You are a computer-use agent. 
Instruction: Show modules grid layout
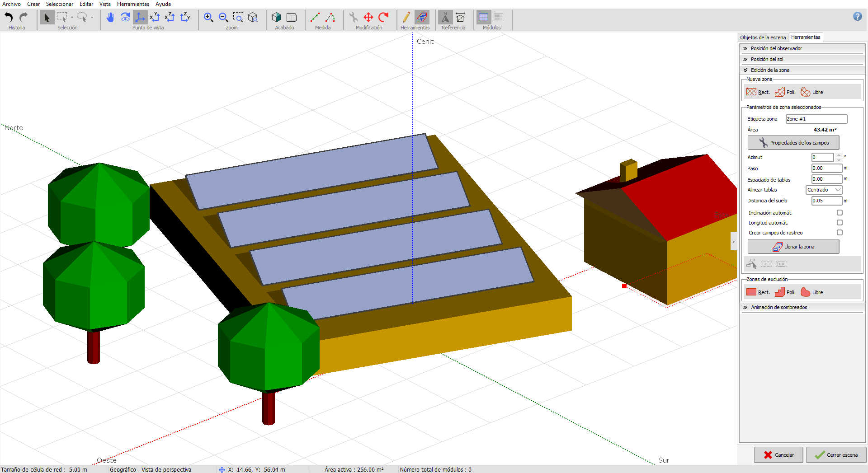click(484, 17)
